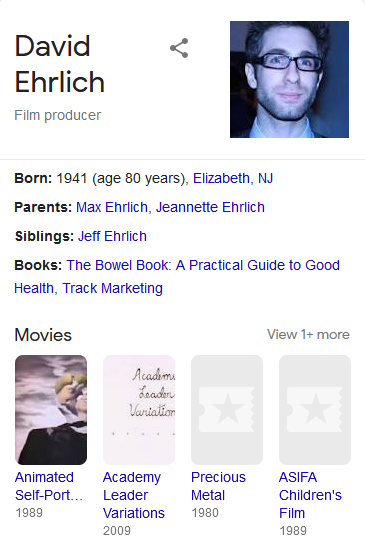
Task: Expand movies with View 1+ more
Action: tap(308, 334)
